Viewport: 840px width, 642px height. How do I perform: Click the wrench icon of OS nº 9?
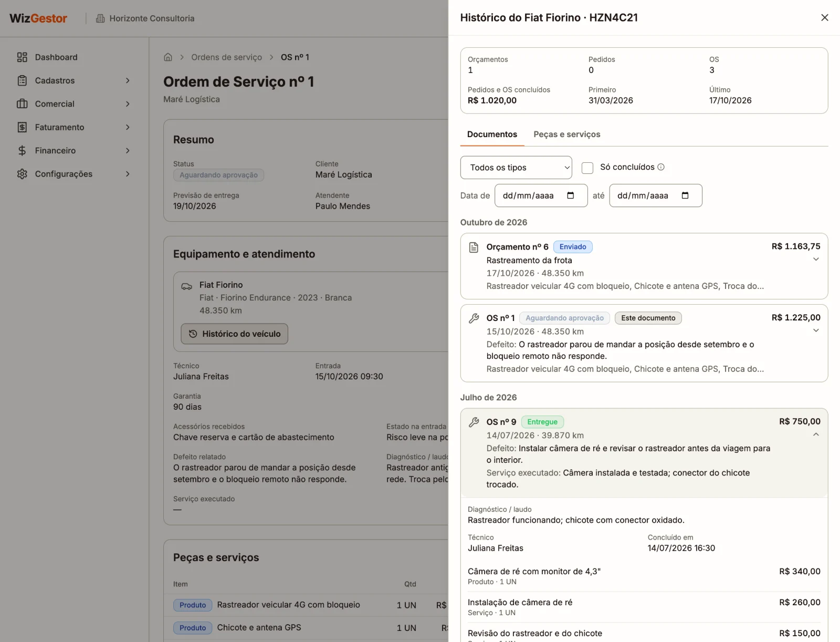474,422
